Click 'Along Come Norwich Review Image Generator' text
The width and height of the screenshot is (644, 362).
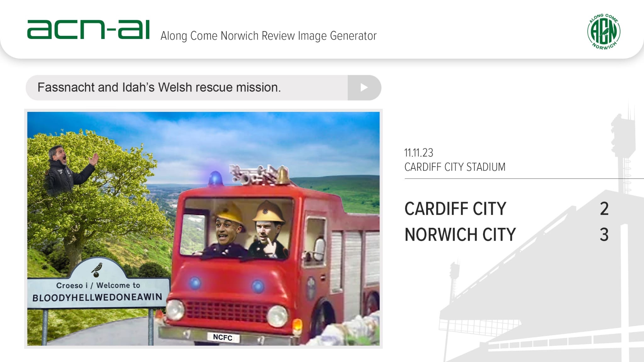click(269, 36)
